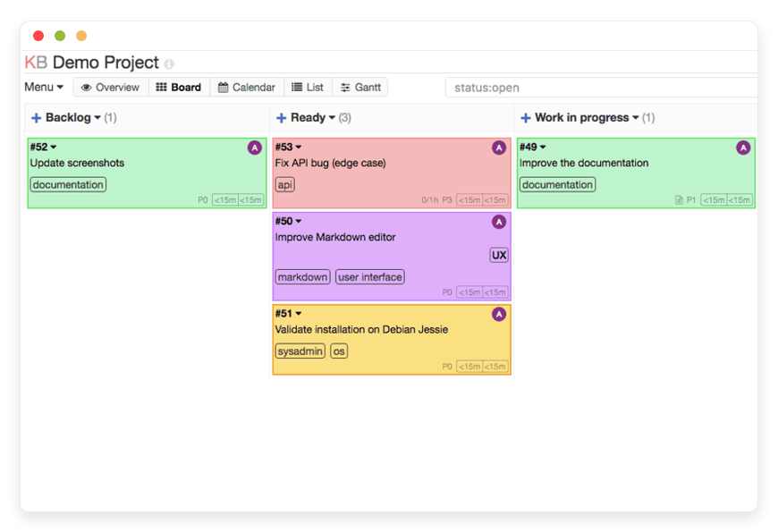Open the Menu dropdown

(x=44, y=88)
